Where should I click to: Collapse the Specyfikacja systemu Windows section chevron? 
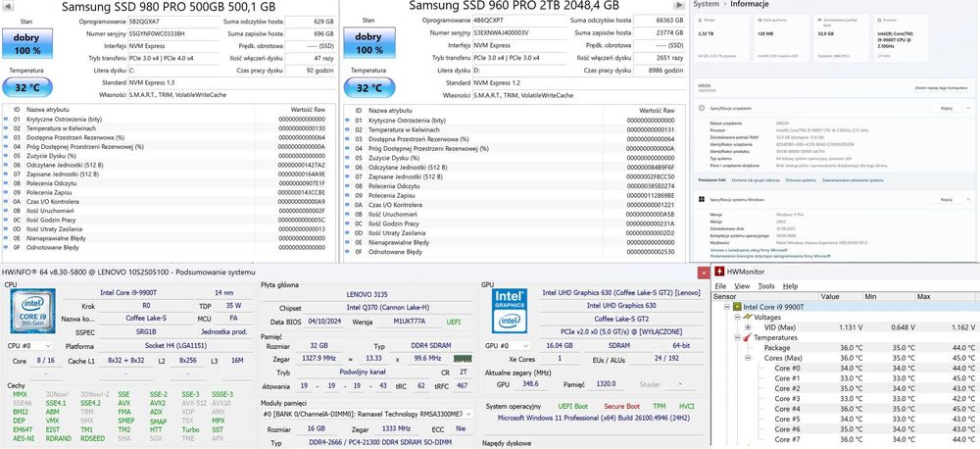(x=966, y=199)
